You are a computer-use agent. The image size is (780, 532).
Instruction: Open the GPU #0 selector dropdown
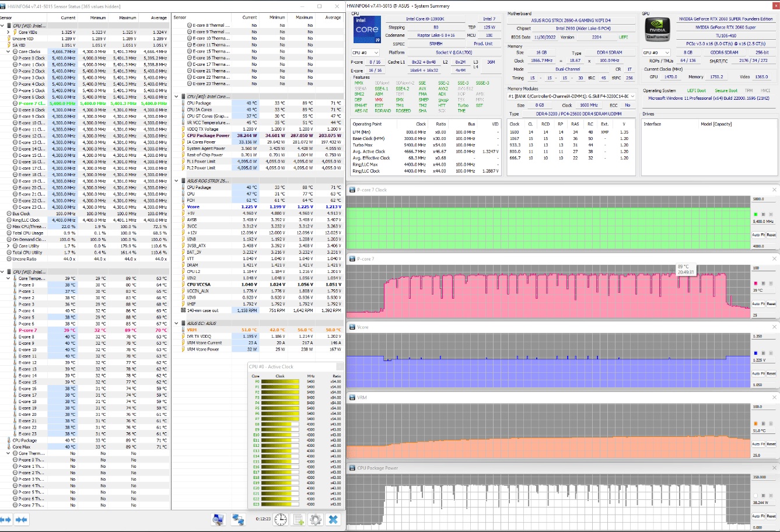pyautogui.click(x=657, y=52)
